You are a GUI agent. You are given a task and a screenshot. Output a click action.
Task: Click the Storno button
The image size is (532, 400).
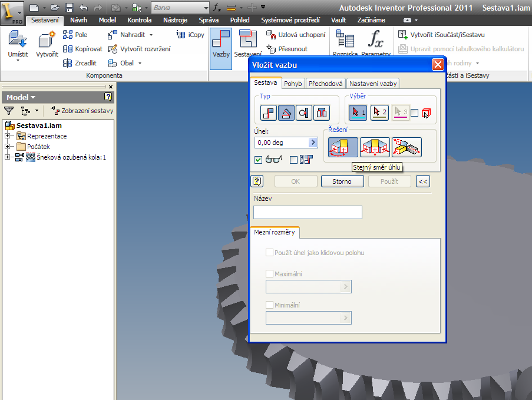coord(342,181)
